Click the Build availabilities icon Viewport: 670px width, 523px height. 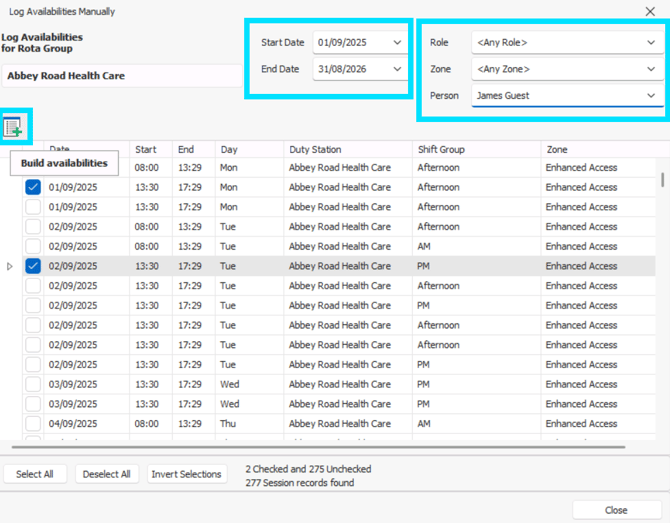click(14, 127)
